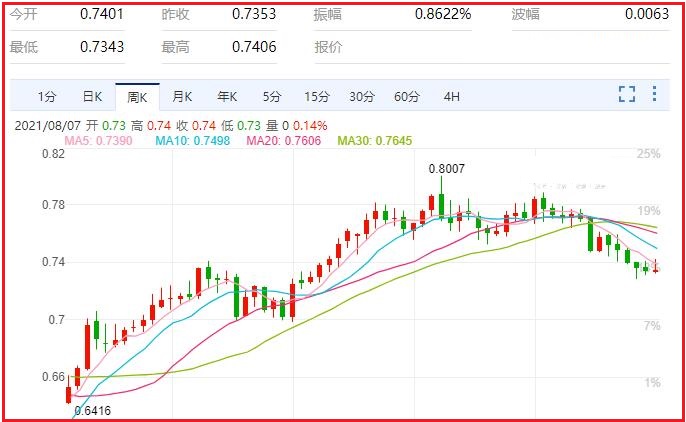This screenshot has height=422, width=686.
Task: Click the MA20: 0.7606 legend label
Action: pyautogui.click(x=284, y=141)
